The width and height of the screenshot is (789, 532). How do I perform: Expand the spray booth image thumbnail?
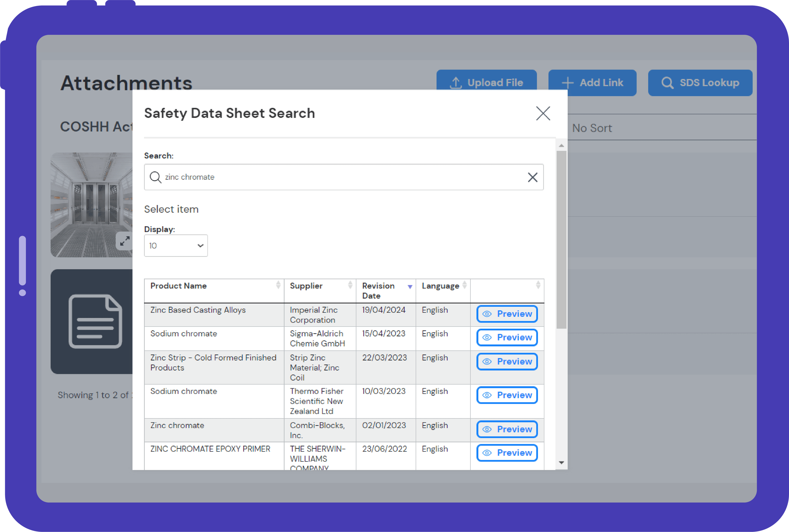point(124,241)
